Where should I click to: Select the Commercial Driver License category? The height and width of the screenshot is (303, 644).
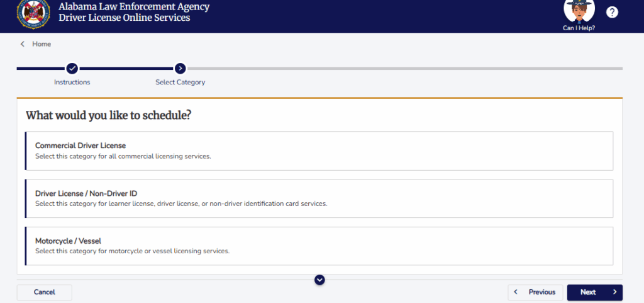point(319,151)
